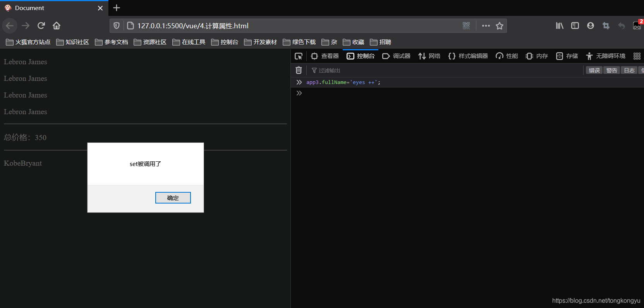Screen dimensions: 644x308
Task: Activate the element picker in devtools
Action: click(x=299, y=56)
